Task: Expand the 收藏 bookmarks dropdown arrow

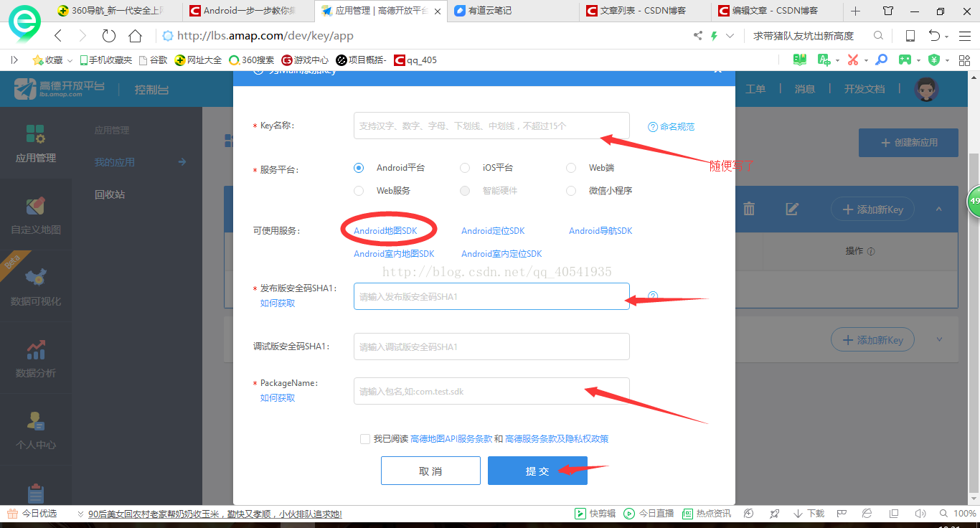Action: coord(70,60)
